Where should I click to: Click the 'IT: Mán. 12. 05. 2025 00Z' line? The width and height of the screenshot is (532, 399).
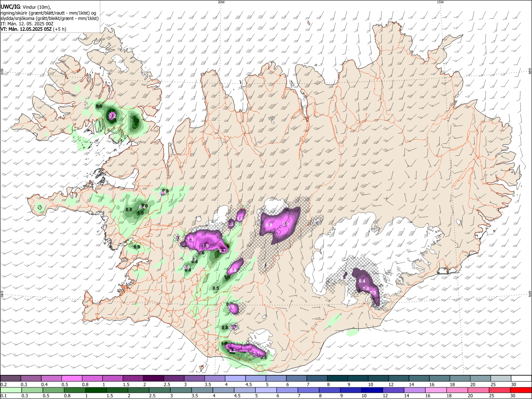pyautogui.click(x=27, y=24)
